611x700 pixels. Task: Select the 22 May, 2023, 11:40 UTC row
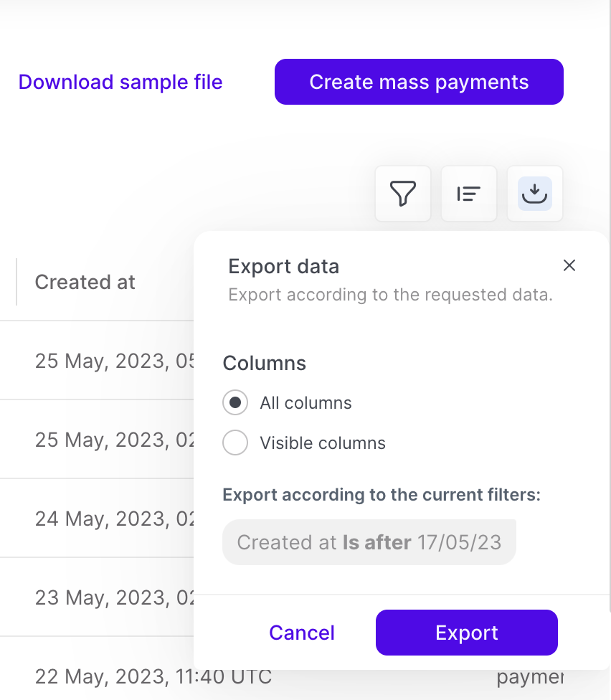tap(153, 676)
